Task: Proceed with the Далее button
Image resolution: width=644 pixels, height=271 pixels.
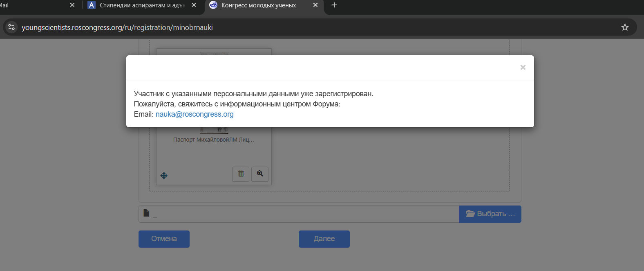Action: (x=324, y=239)
